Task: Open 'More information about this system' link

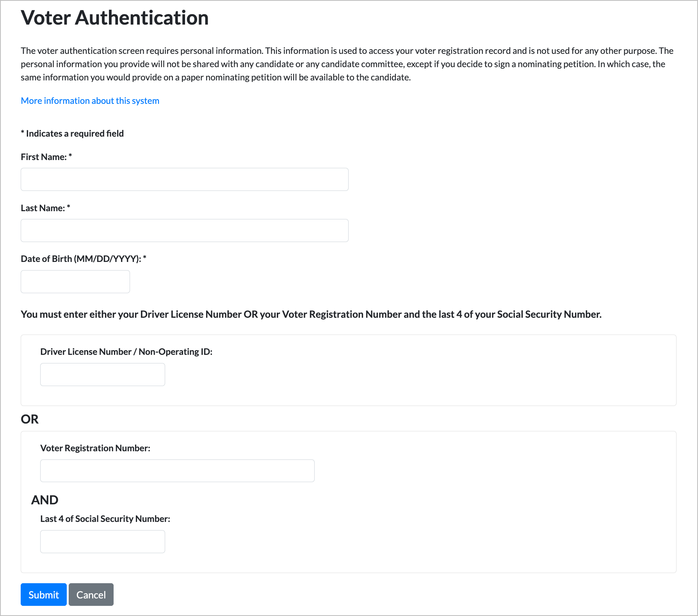Action: tap(90, 100)
